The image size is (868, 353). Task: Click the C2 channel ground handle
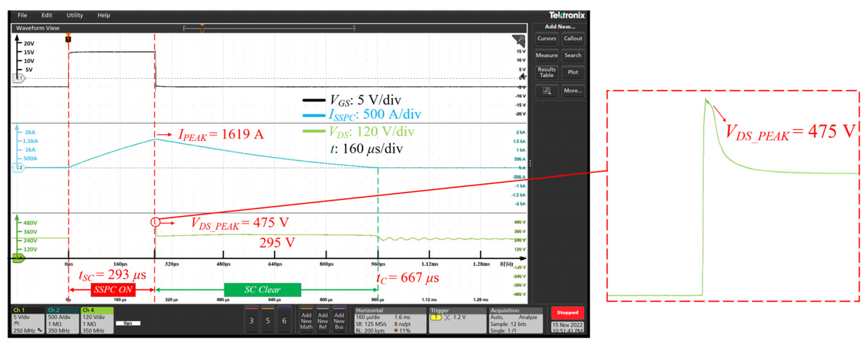(x=19, y=168)
